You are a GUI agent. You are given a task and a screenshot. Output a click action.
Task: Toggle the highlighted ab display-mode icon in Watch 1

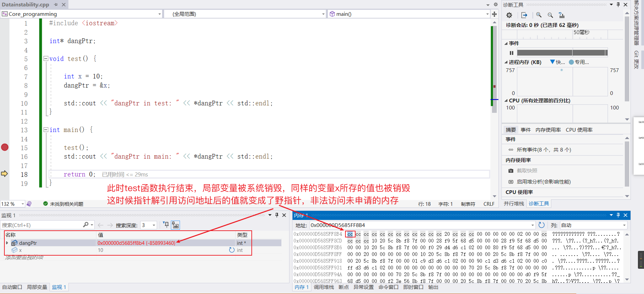(175, 225)
